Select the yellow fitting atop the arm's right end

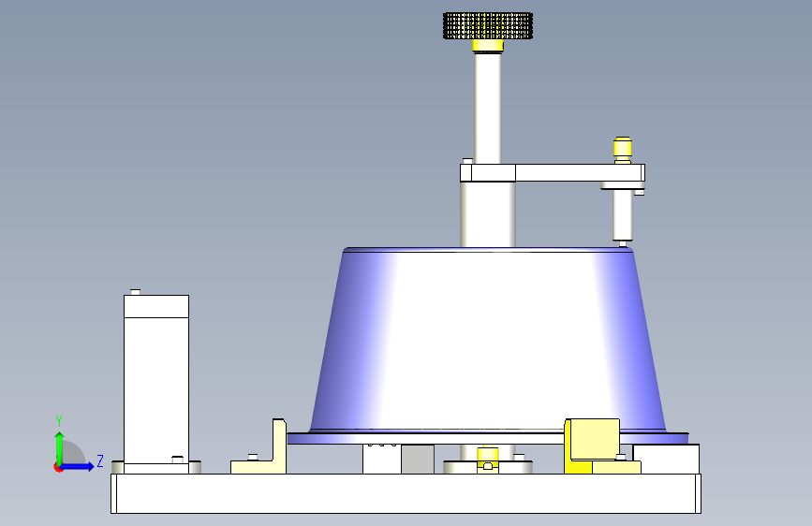[x=623, y=149]
